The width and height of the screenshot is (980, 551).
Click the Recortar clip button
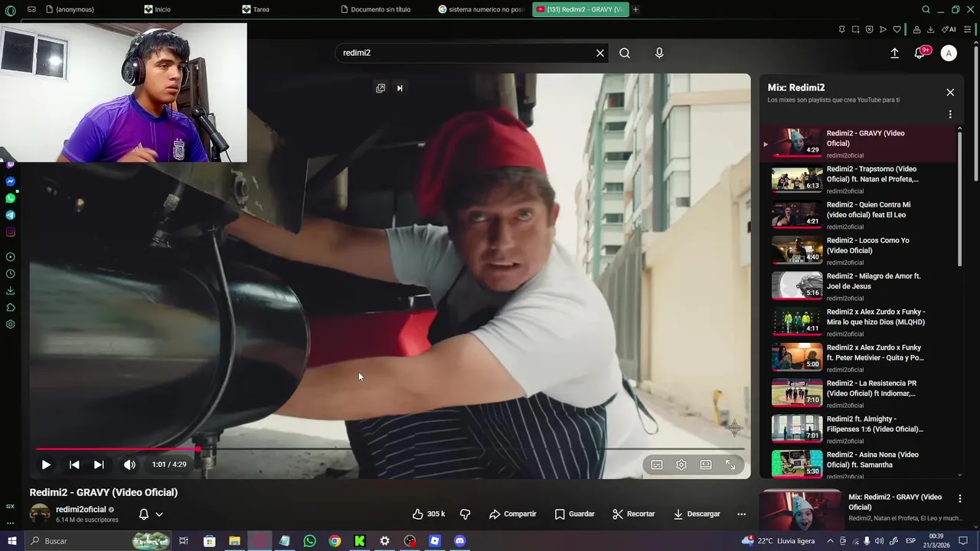tap(634, 514)
